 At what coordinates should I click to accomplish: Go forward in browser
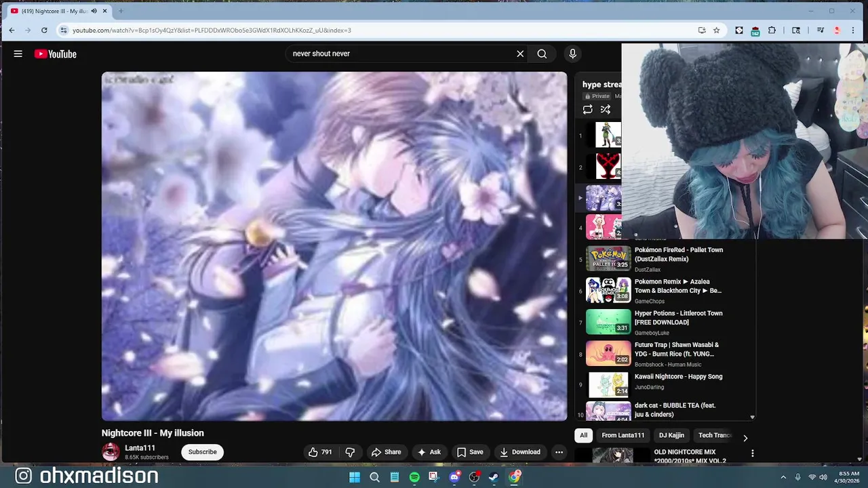pyautogui.click(x=28, y=30)
